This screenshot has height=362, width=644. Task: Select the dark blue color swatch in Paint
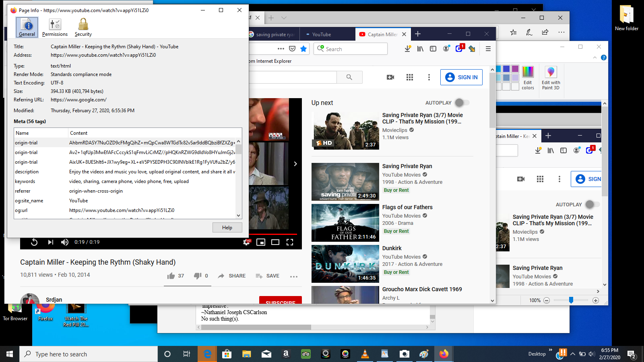point(506,69)
